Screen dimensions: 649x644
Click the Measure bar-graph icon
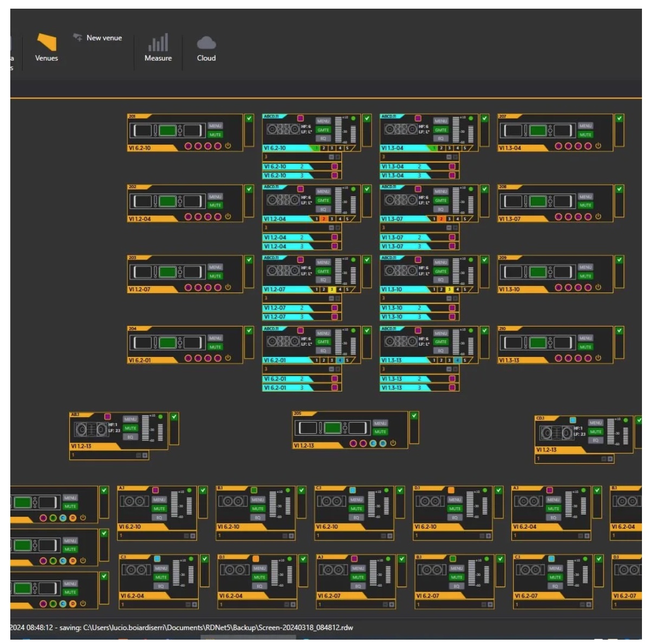(x=158, y=43)
